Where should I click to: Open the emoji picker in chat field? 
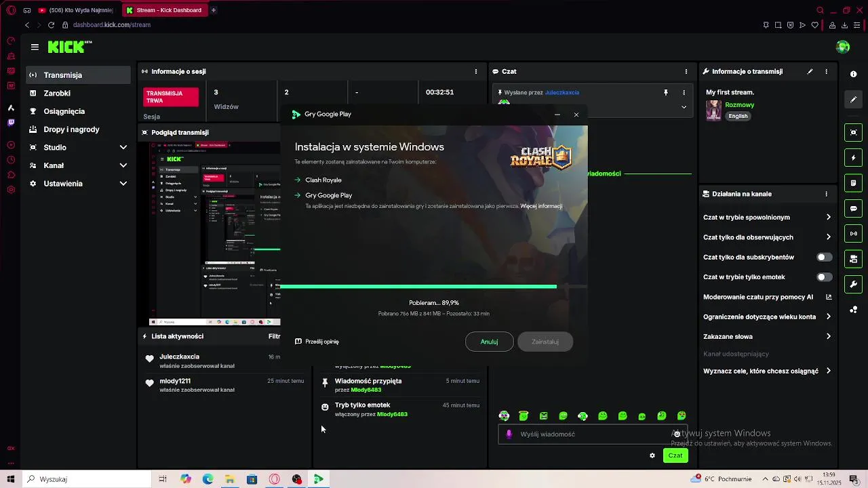pyautogui.click(x=677, y=434)
